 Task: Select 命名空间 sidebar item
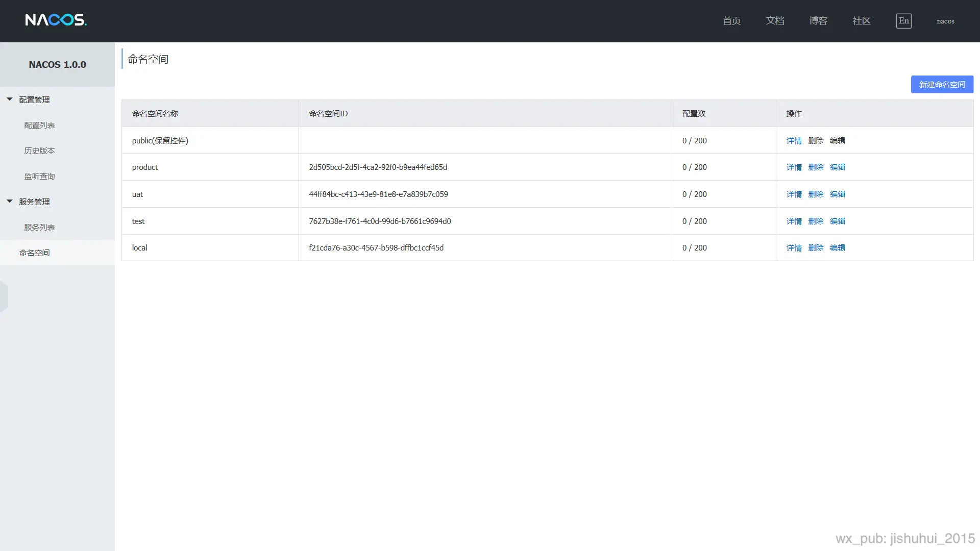(34, 253)
